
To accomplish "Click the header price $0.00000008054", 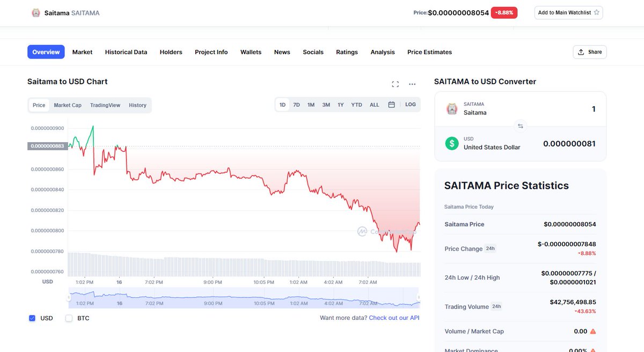I will [x=458, y=12].
